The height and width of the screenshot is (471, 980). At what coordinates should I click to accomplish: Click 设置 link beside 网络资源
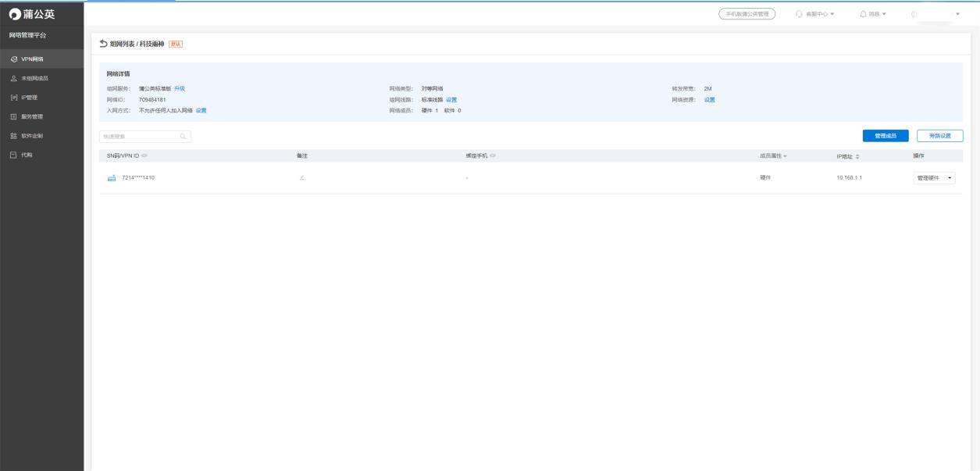[x=709, y=99]
